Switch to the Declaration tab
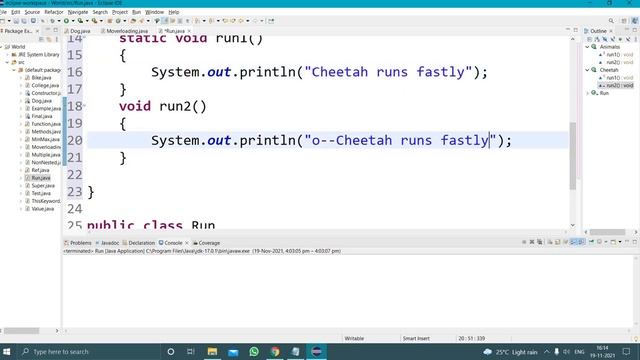640x360 pixels. point(142,243)
